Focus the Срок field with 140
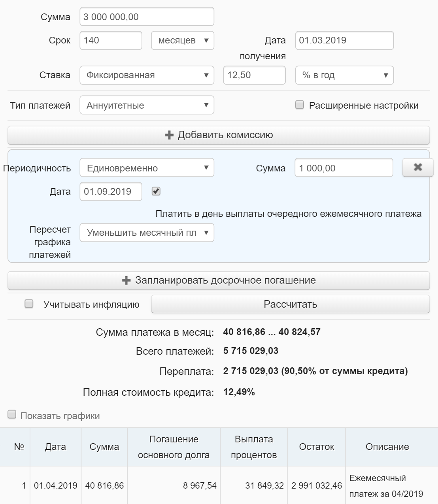 pos(111,40)
